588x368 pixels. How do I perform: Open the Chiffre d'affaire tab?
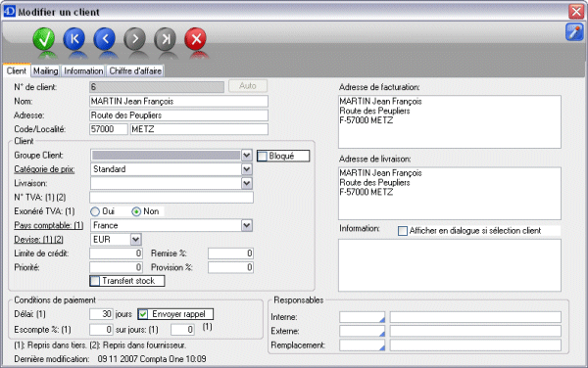(135, 70)
